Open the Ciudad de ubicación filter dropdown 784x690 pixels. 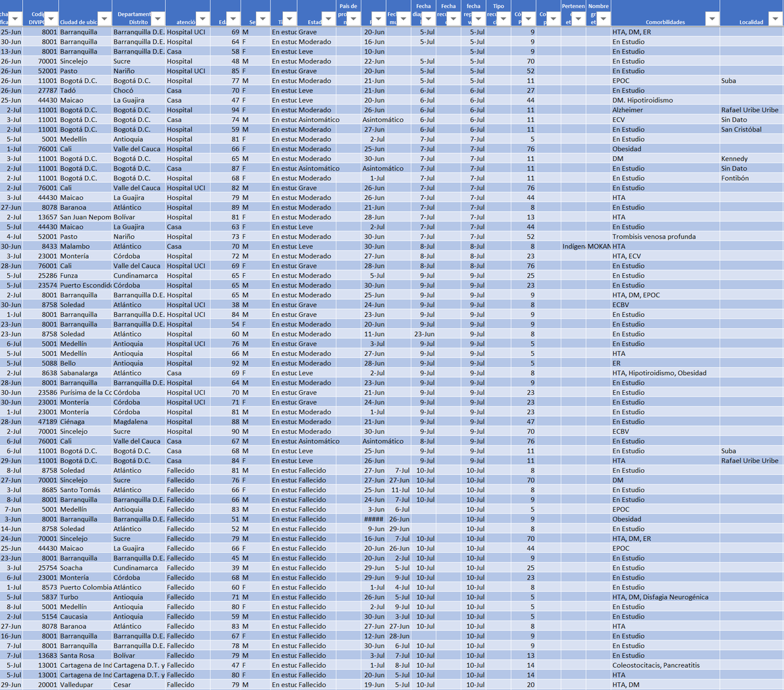105,19
